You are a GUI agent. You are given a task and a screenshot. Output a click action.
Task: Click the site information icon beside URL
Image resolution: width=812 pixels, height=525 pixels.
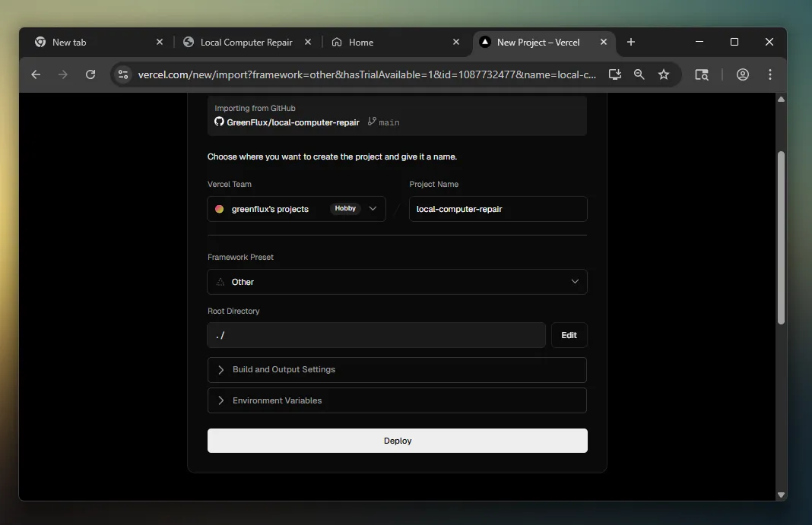click(x=124, y=74)
